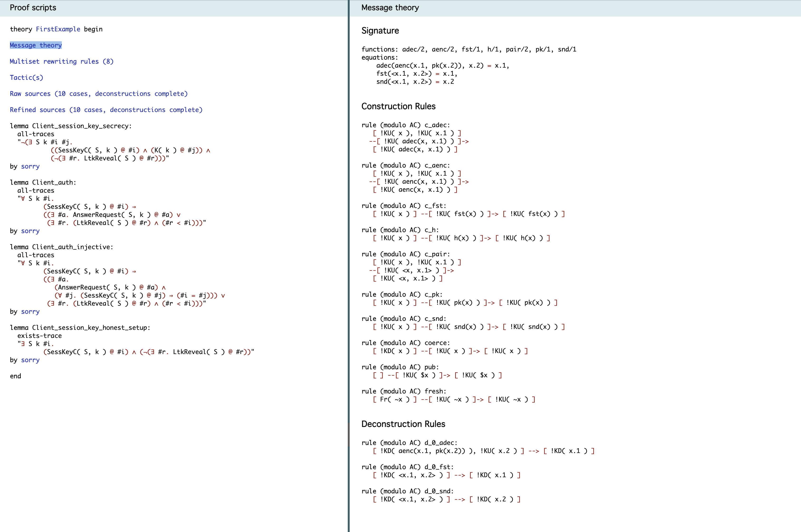Click sorry under Client_session_key_honest_setup lemma
This screenshot has width=801, height=532.
30,360
